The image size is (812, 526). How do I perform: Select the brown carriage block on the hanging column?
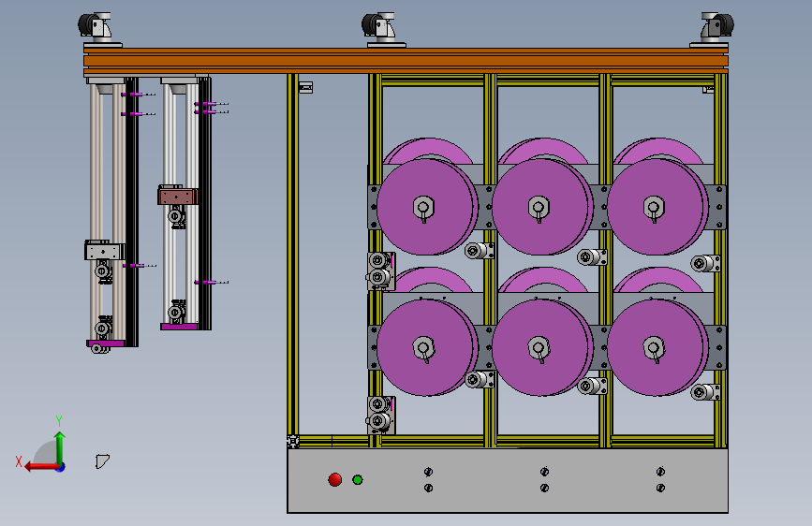[x=177, y=196]
